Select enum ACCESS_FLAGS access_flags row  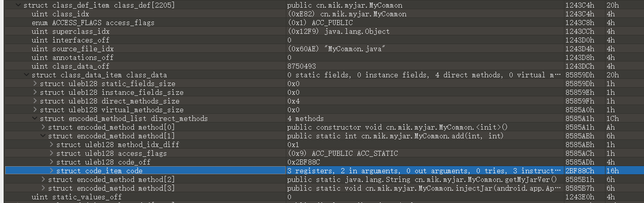(322, 23)
